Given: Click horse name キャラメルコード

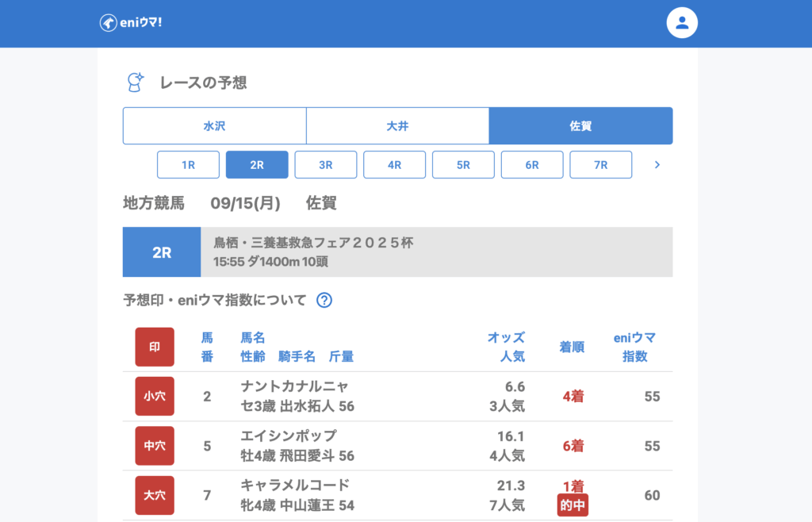Looking at the screenshot, I should pos(294,485).
